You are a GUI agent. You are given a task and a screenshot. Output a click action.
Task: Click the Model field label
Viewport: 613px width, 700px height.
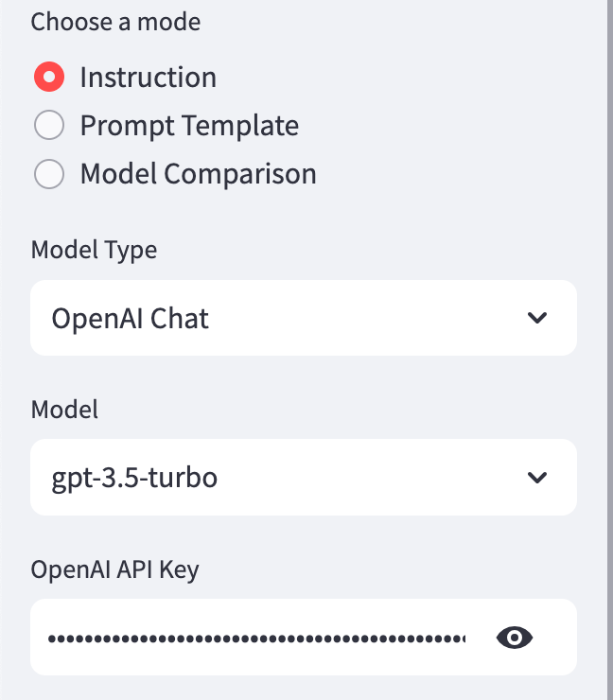pos(64,409)
